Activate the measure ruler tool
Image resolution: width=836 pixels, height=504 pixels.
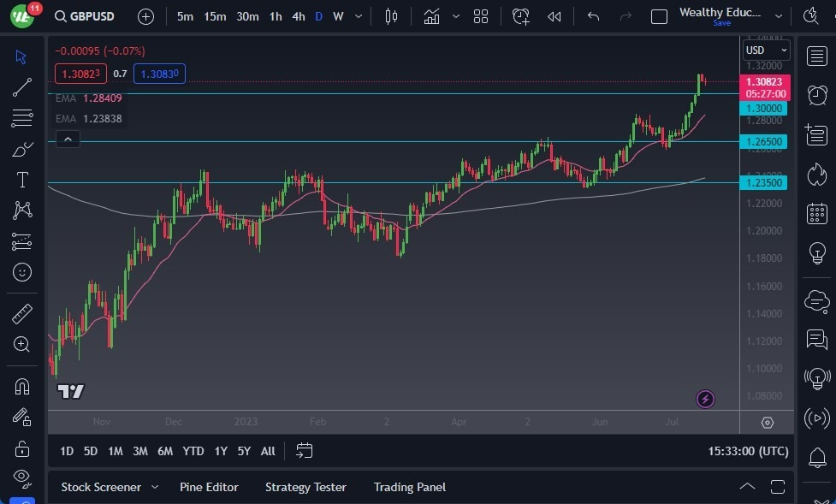(x=21, y=313)
